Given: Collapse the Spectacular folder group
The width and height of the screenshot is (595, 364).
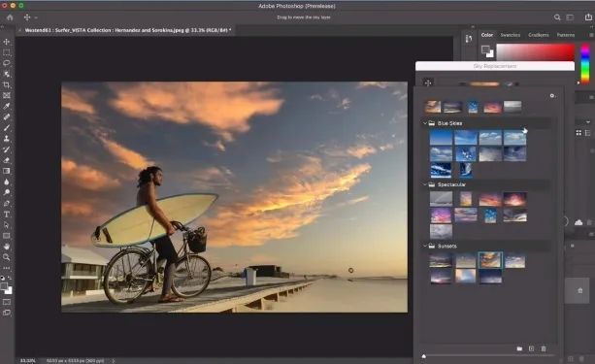Looking at the screenshot, I should (x=424, y=184).
